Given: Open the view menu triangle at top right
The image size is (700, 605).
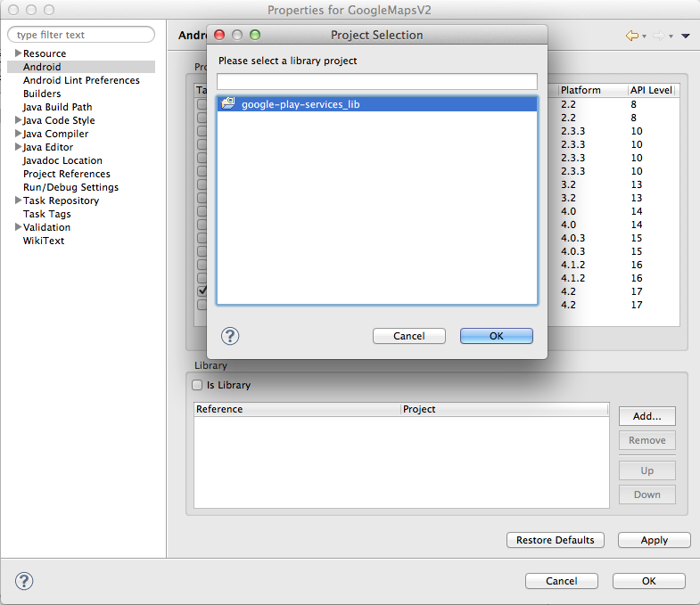Looking at the screenshot, I should coord(685,36).
